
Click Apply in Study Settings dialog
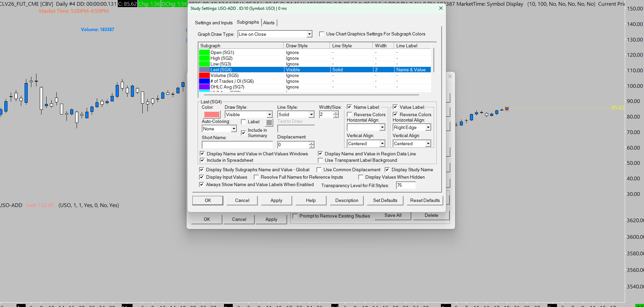click(x=276, y=200)
